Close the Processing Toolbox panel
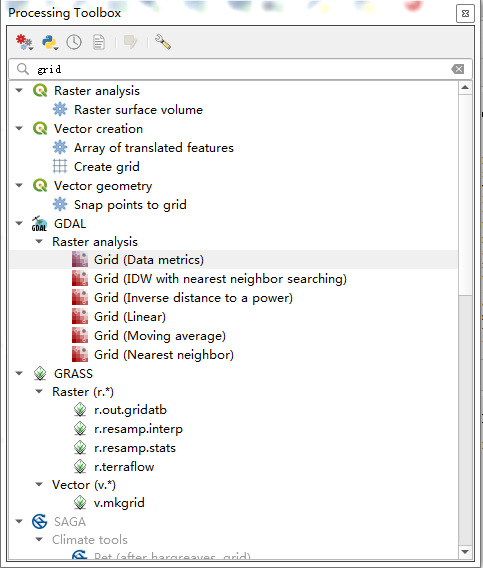The image size is (483, 568). point(465,14)
